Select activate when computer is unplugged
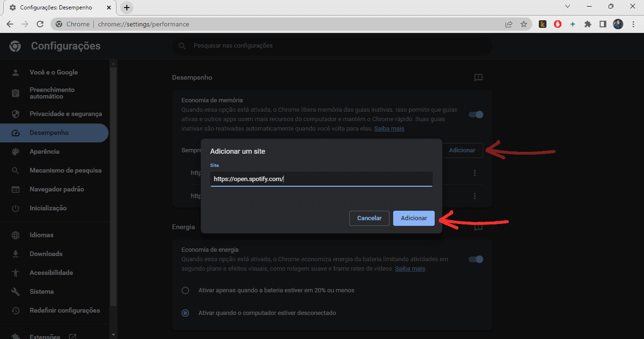The image size is (644, 339). (185, 313)
